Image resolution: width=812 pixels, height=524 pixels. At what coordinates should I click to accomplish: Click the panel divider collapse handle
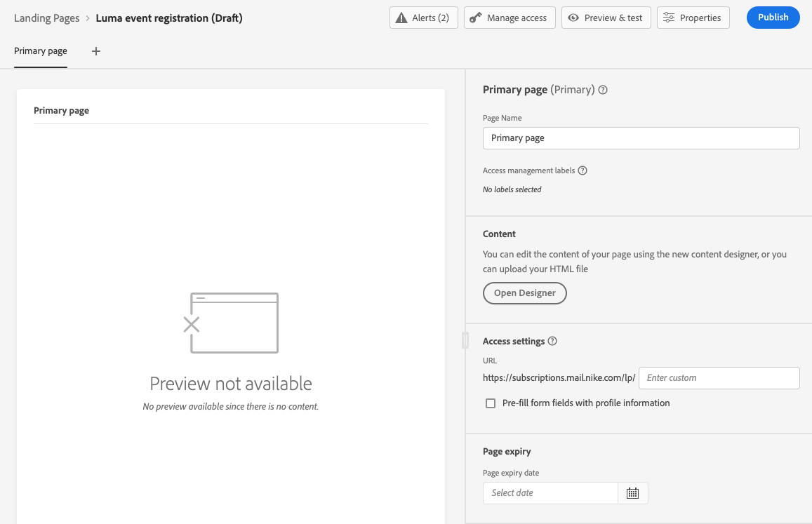click(465, 340)
